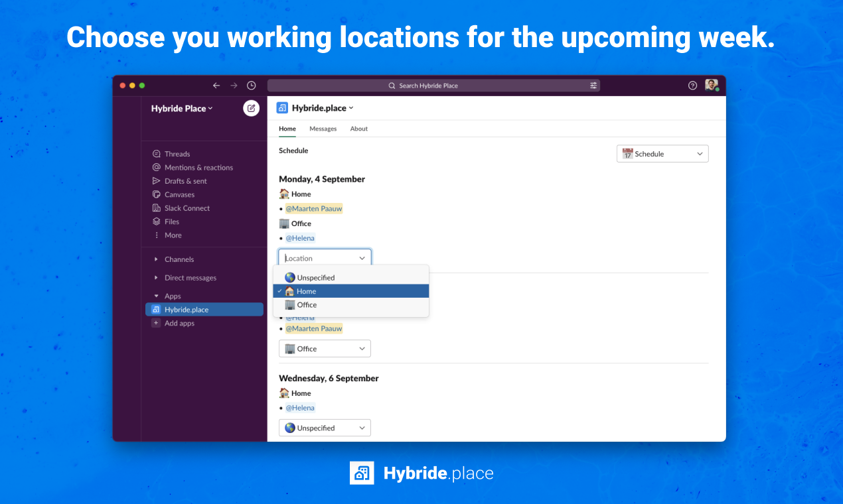
Task: Click the Wednesday, 6 September heading
Action: tap(329, 379)
